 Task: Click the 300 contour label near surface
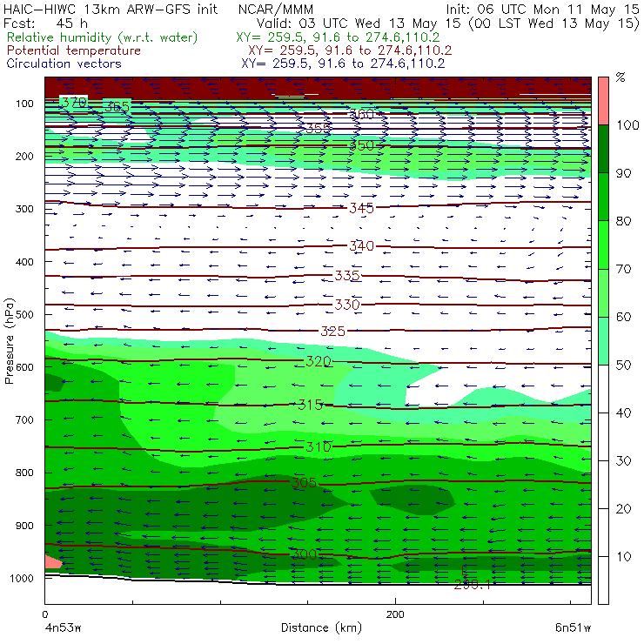click(304, 554)
